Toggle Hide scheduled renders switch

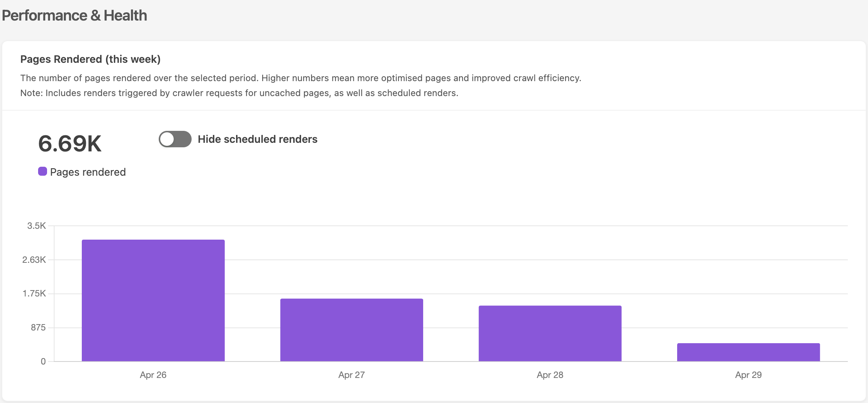coord(175,139)
